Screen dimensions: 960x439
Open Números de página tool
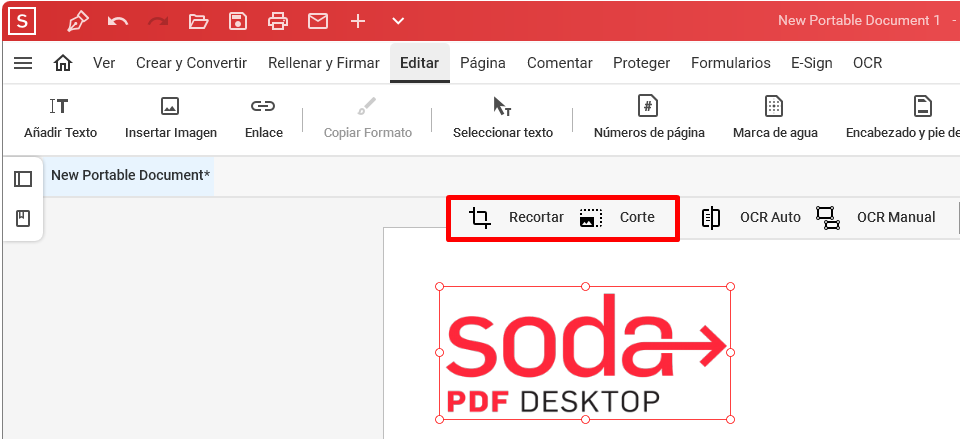pyautogui.click(x=649, y=118)
